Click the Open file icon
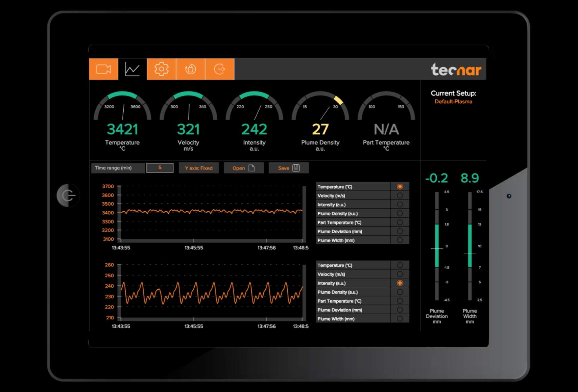This screenshot has height=392, width=578. [252, 168]
